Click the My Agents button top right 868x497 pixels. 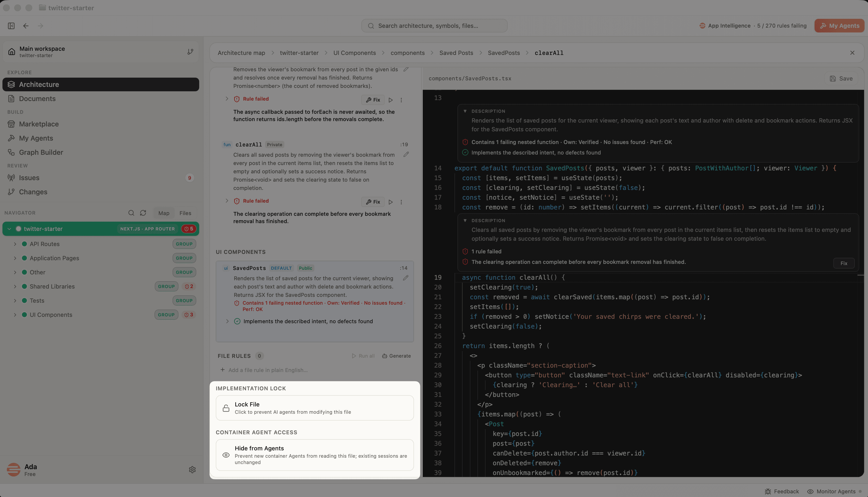pos(839,26)
